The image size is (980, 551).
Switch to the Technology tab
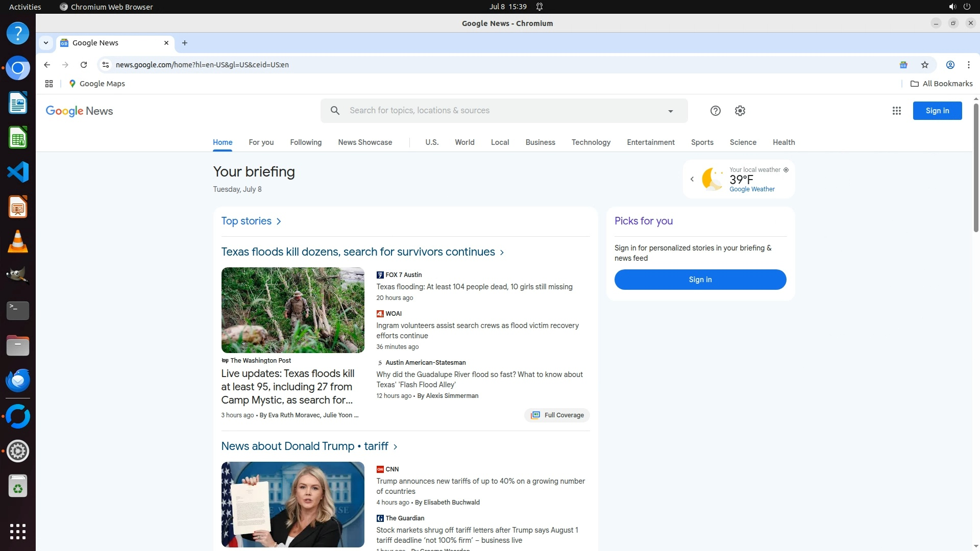(591, 142)
